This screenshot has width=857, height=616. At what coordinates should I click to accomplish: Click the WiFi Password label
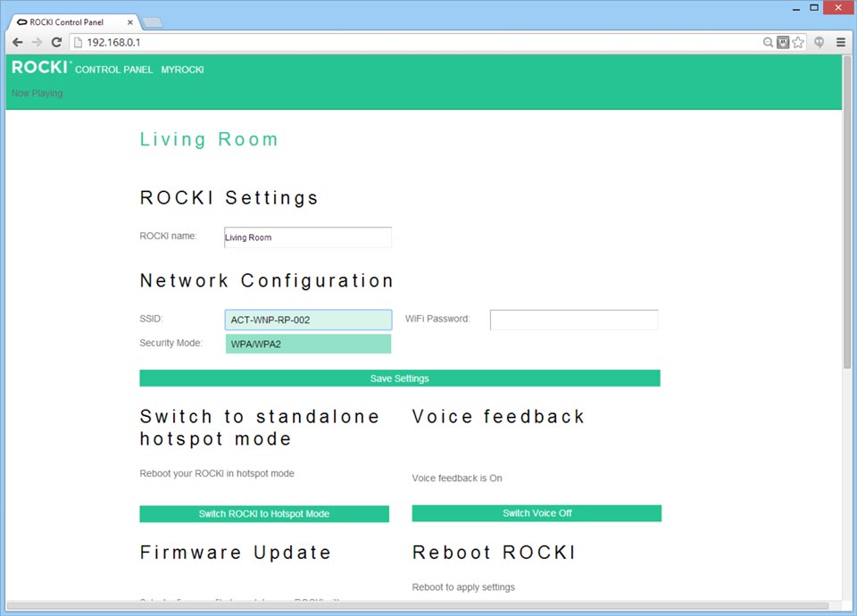(x=437, y=319)
